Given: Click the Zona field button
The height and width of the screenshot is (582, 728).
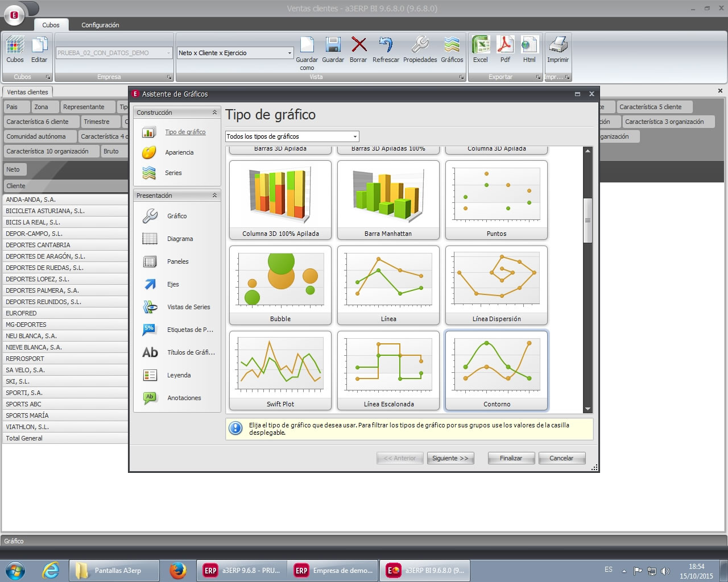Looking at the screenshot, I should [x=45, y=107].
